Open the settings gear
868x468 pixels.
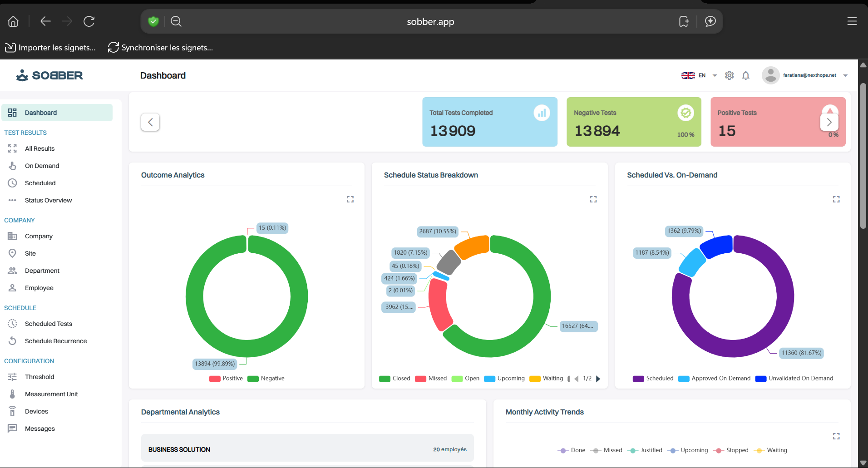point(730,75)
